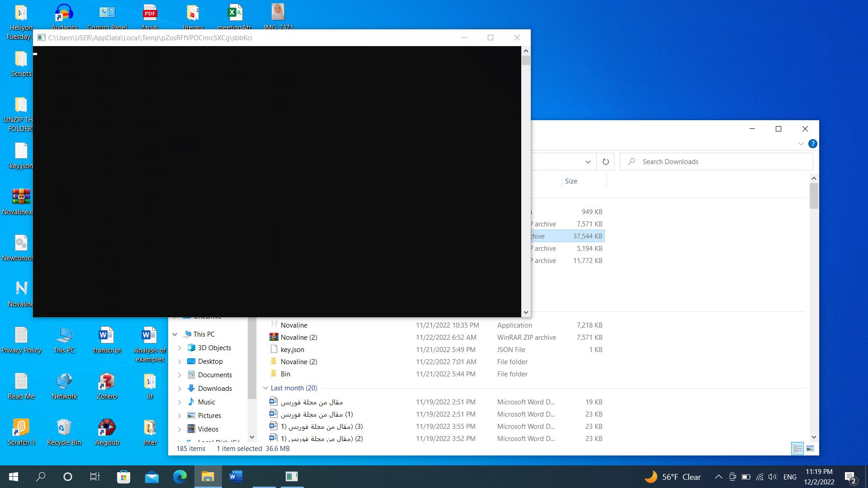Open the address bar history dropdown
The image size is (868, 488).
pos(588,162)
